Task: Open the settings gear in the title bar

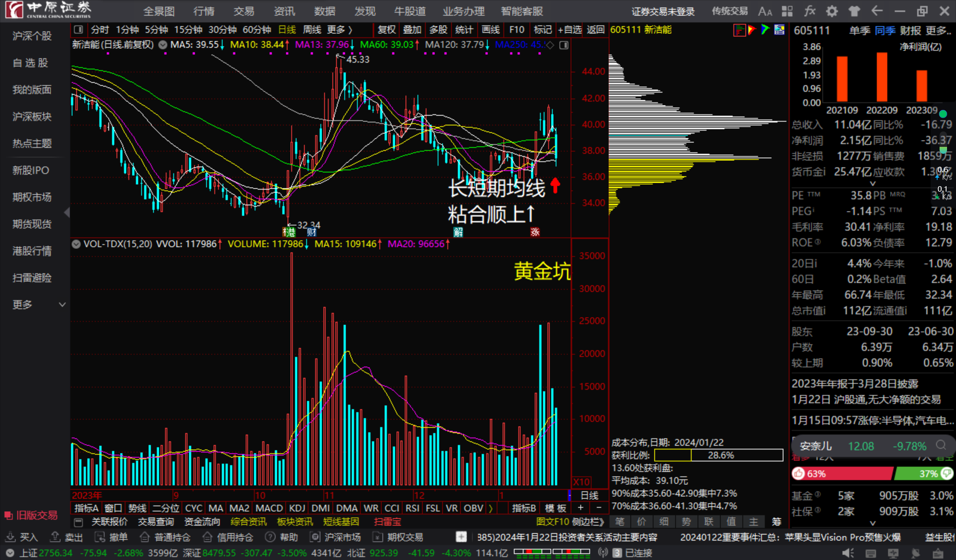Action: (831, 10)
